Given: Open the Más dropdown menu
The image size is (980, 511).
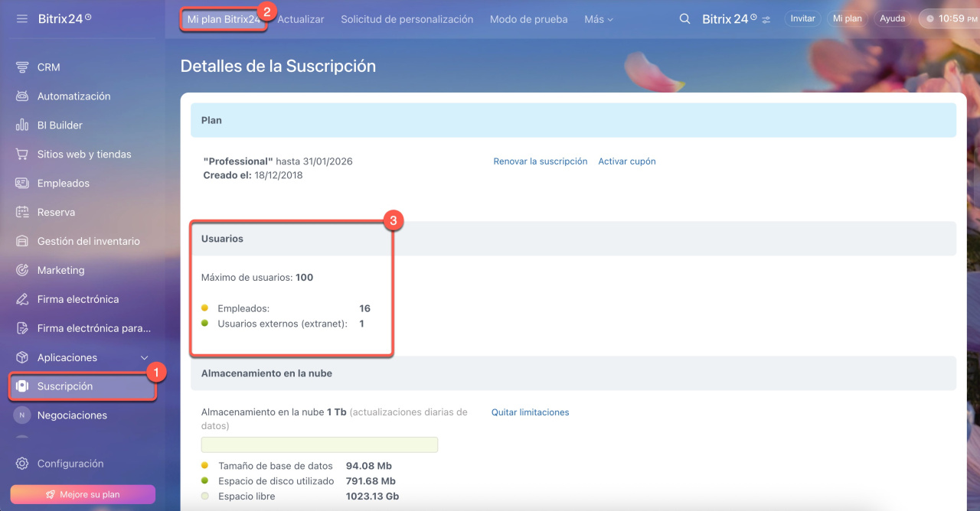Looking at the screenshot, I should [x=599, y=19].
